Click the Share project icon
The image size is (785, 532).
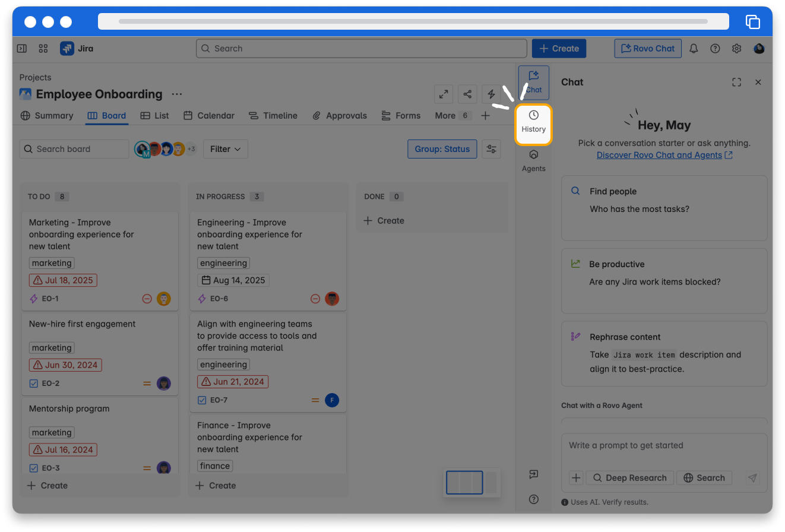click(467, 94)
